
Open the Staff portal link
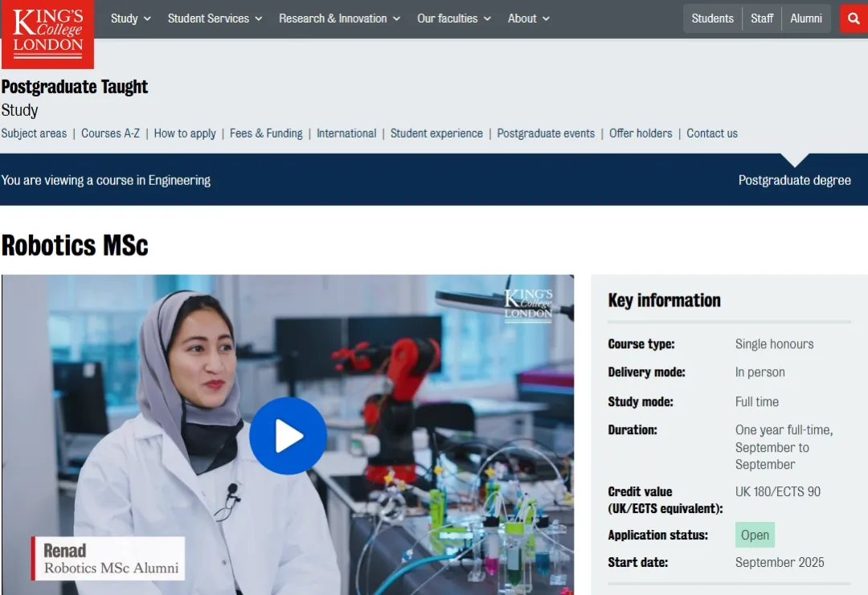[x=762, y=18]
